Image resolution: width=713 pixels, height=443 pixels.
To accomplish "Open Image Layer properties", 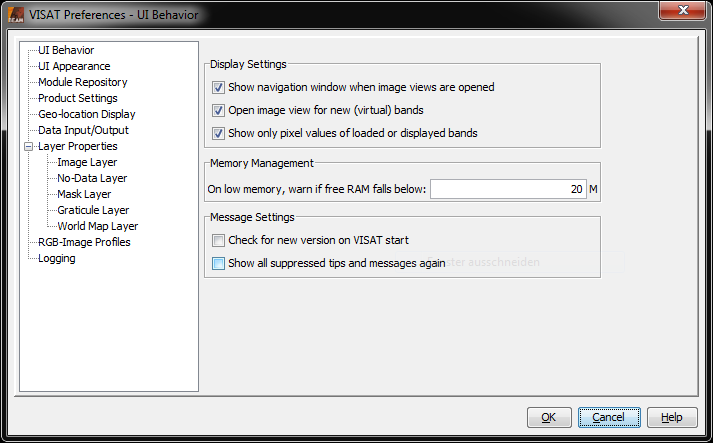I will coord(87,162).
